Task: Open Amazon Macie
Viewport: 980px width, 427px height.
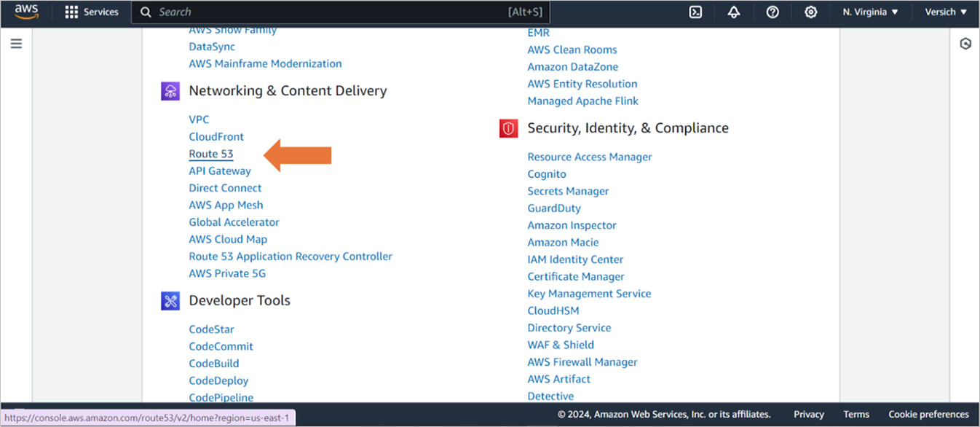Action: click(563, 243)
